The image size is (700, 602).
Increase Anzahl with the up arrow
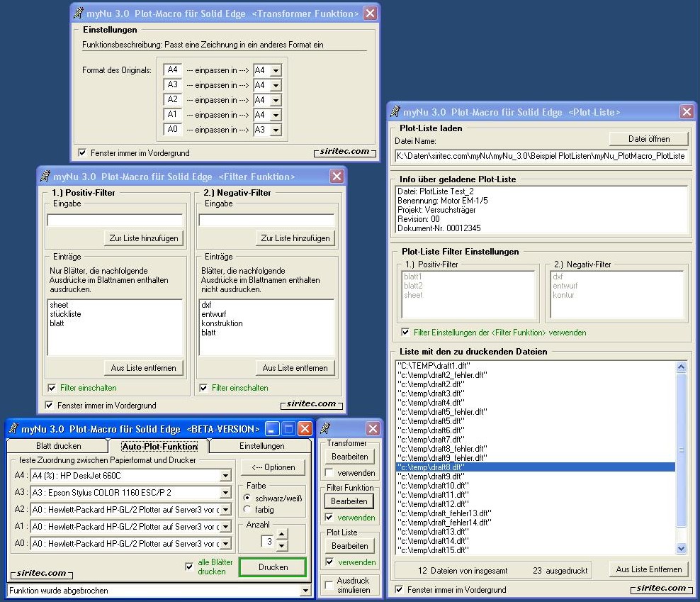[282, 533]
